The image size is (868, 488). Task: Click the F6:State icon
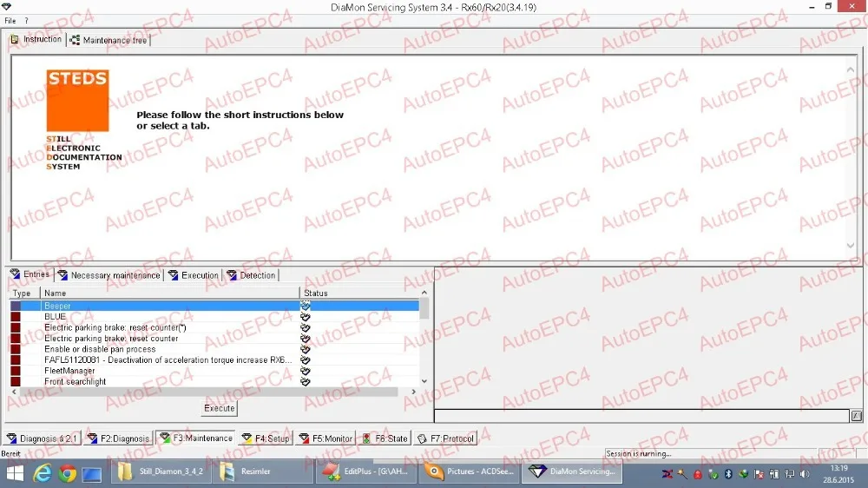point(366,439)
